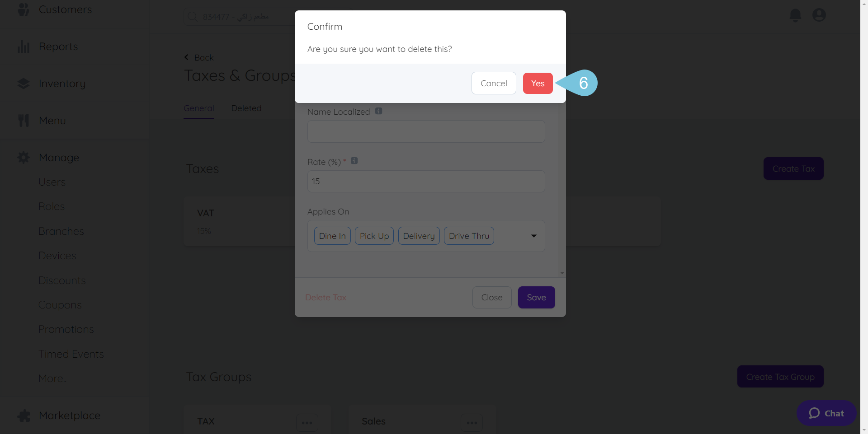Click the Rate (%) input field
The height and width of the screenshot is (434, 868).
pos(426,181)
